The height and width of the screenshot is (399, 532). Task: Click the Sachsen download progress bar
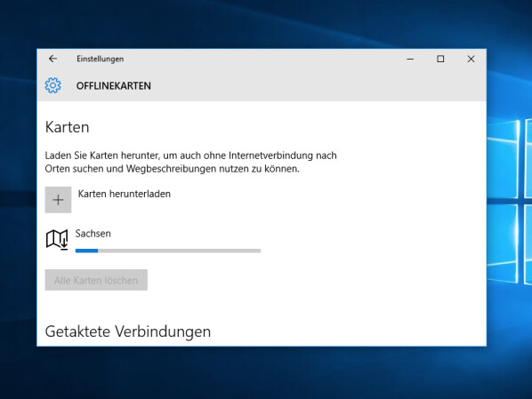coord(168,251)
